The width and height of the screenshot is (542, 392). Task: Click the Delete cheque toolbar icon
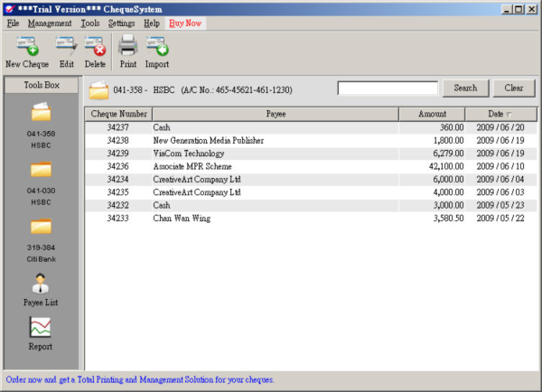[95, 46]
